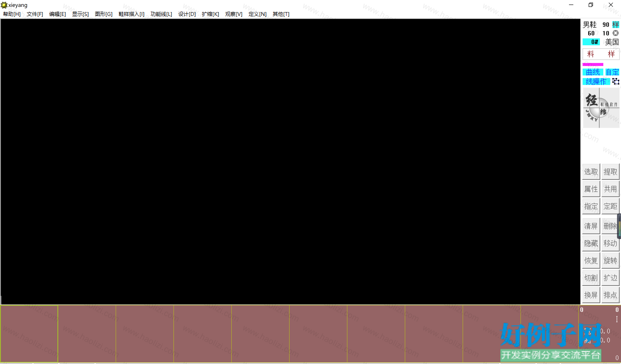The width and height of the screenshot is (621, 364).
Task: Open the 设计[D] menu
Action: click(187, 14)
